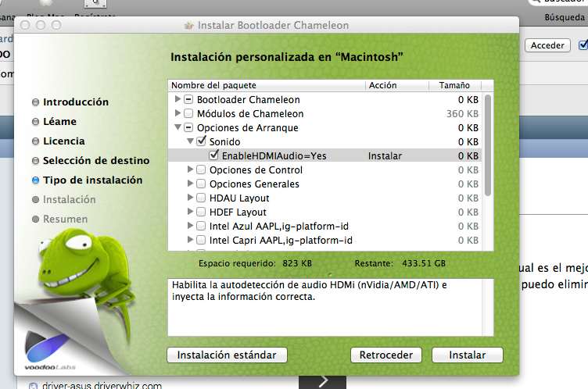Image resolution: width=588 pixels, height=389 pixels.
Task: Select the Tipo de instalación step
Action: [x=88, y=180]
